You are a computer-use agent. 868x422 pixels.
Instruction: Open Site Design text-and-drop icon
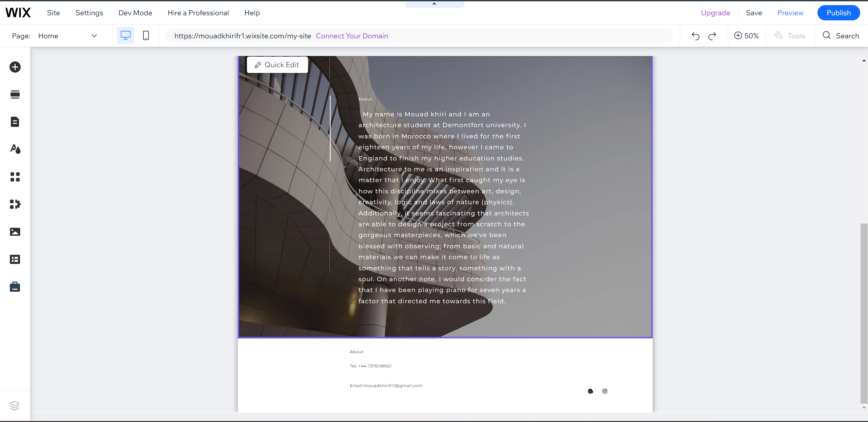pos(15,149)
